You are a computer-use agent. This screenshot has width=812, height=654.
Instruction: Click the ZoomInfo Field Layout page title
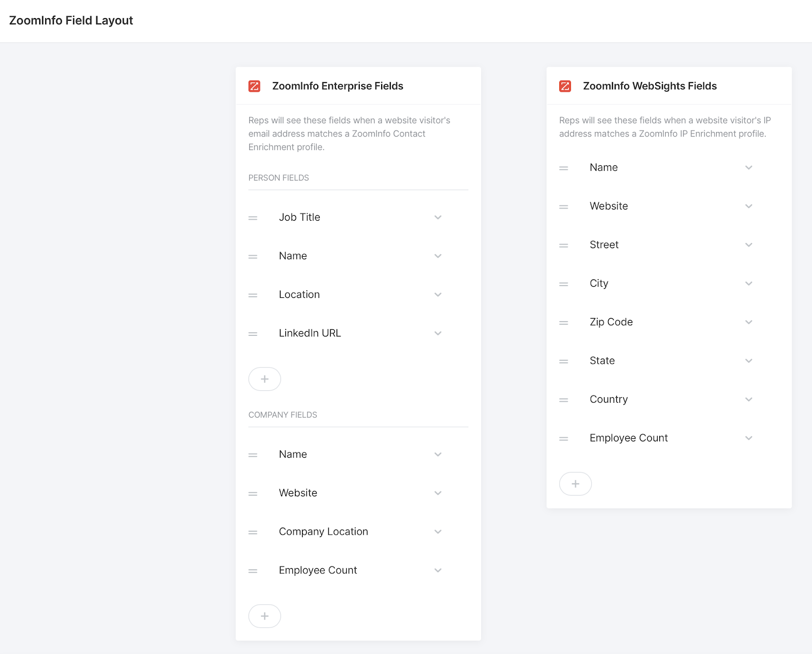pyautogui.click(x=71, y=21)
